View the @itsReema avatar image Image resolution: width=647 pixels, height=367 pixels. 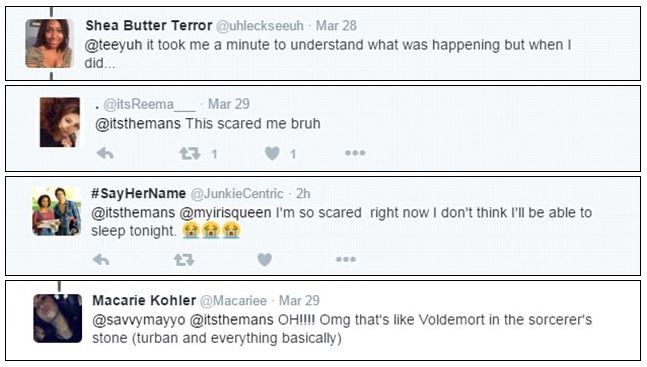click(60, 122)
